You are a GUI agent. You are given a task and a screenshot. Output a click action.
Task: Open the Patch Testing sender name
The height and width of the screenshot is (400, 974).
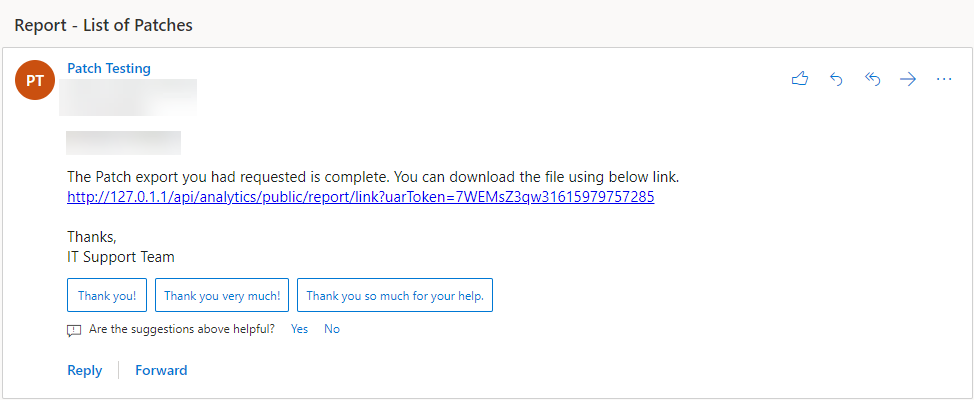[x=109, y=68]
